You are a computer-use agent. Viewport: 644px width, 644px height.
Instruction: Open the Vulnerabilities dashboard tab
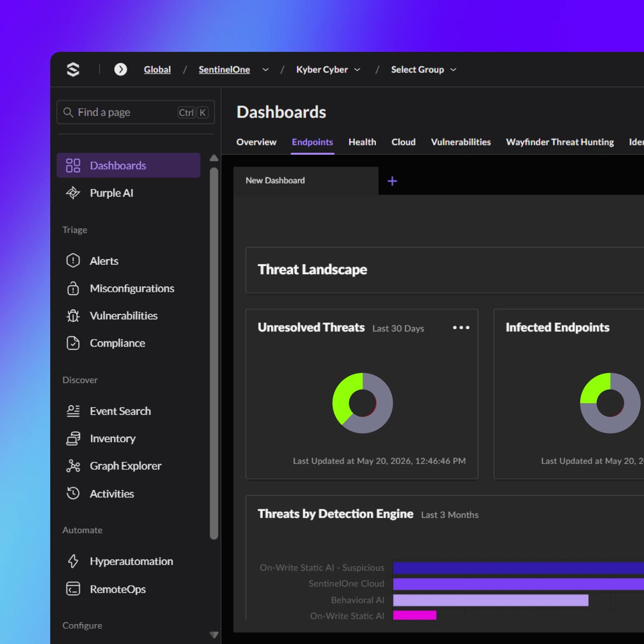pyautogui.click(x=461, y=142)
